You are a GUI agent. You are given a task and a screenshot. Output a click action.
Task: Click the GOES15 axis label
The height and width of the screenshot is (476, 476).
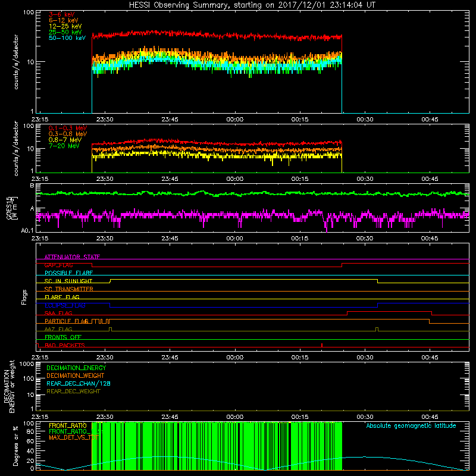pos(11,208)
